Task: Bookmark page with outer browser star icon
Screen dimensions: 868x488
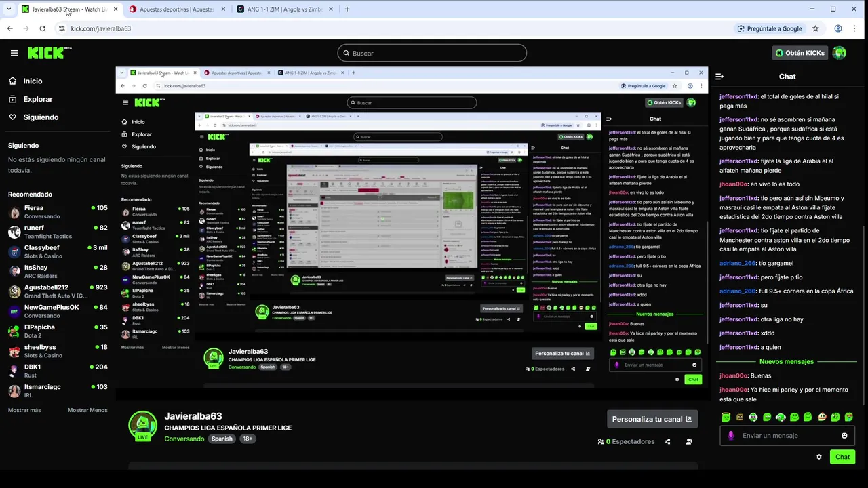Action: tap(815, 28)
